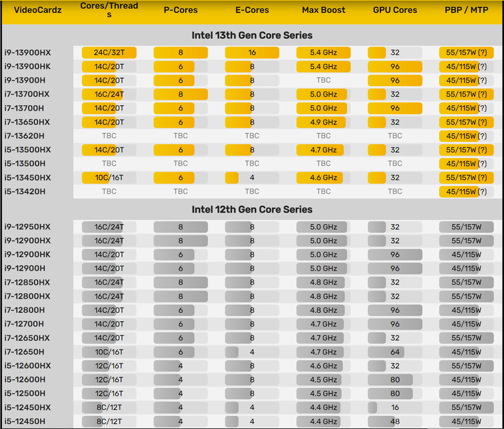The width and height of the screenshot is (504, 429).
Task: Click the 45/115W cell for i9-12900HK
Action: [x=466, y=254]
